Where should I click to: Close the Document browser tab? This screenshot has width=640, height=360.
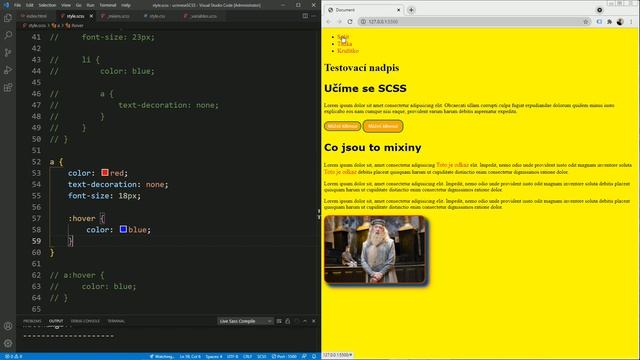click(x=399, y=10)
